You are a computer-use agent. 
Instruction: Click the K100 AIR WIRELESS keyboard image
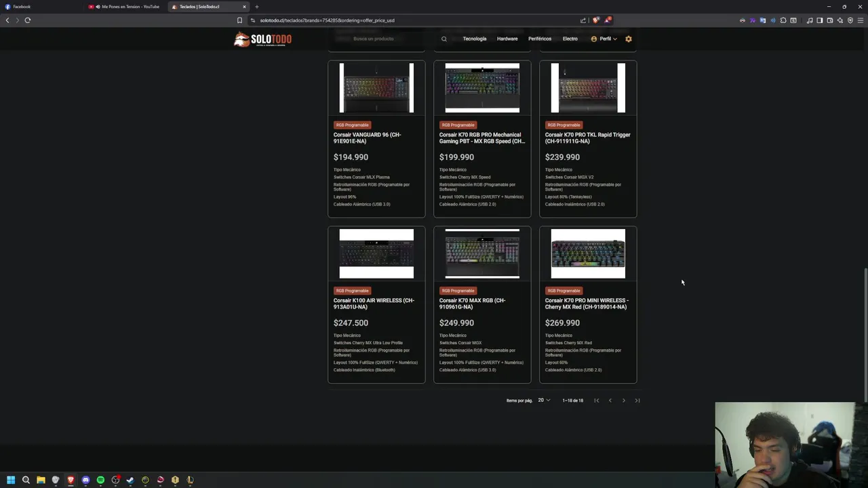376,253
